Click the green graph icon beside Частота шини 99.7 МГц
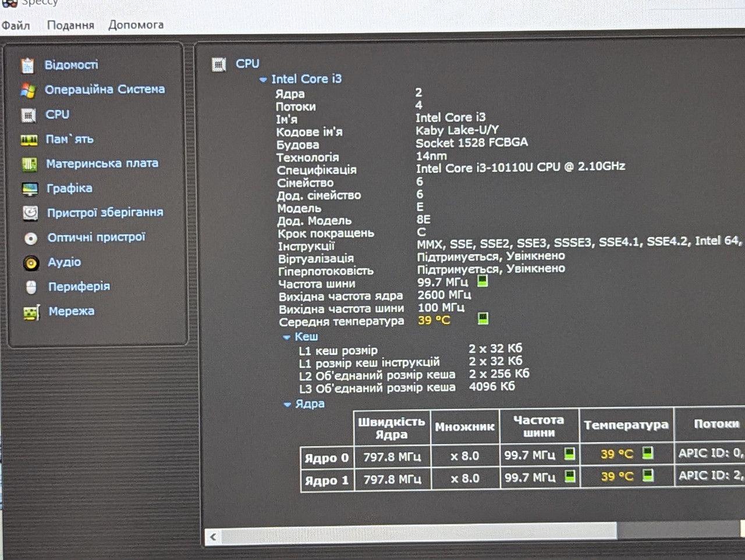The width and height of the screenshot is (745, 560). 483,281
